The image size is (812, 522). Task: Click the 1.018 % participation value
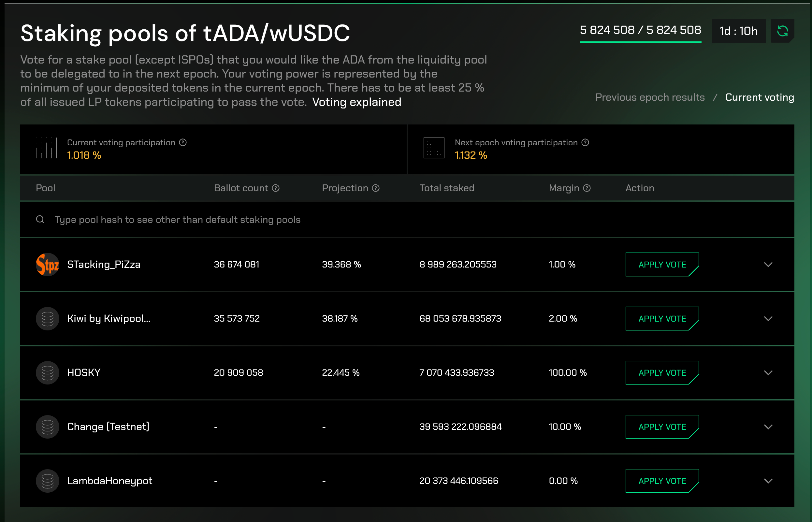click(x=84, y=155)
